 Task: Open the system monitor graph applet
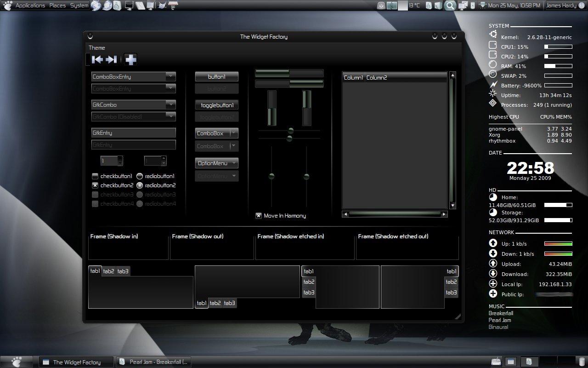[x=392, y=6]
